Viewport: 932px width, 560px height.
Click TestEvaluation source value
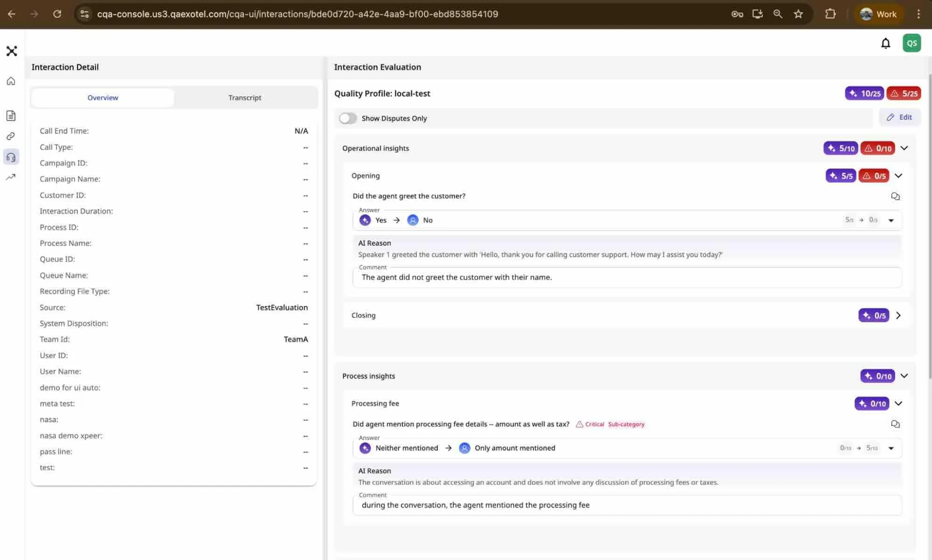[x=282, y=307]
